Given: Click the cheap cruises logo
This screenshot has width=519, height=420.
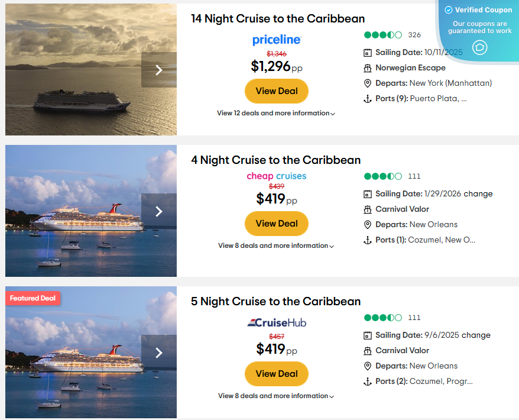Looking at the screenshot, I should 277,176.
